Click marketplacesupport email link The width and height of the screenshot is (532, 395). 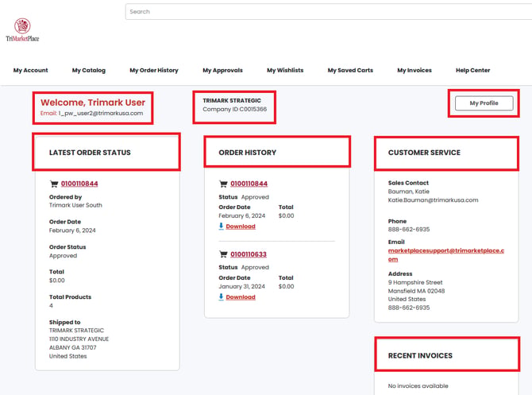point(445,255)
